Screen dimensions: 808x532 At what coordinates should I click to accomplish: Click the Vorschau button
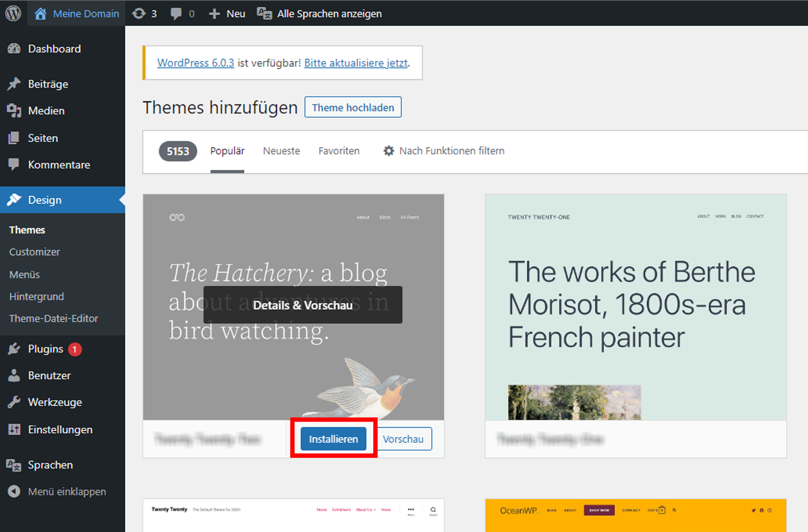(403, 439)
